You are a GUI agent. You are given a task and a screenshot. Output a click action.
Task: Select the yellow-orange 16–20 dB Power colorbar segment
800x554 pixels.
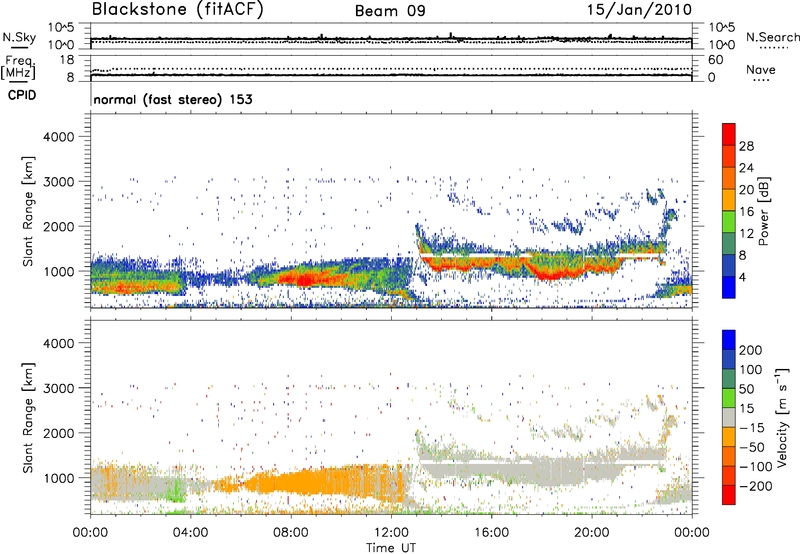(x=729, y=200)
